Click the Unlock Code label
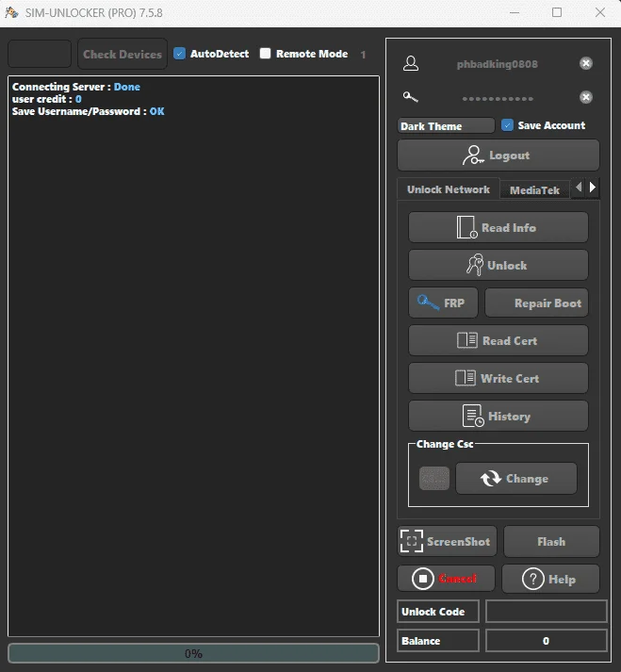 coord(437,611)
